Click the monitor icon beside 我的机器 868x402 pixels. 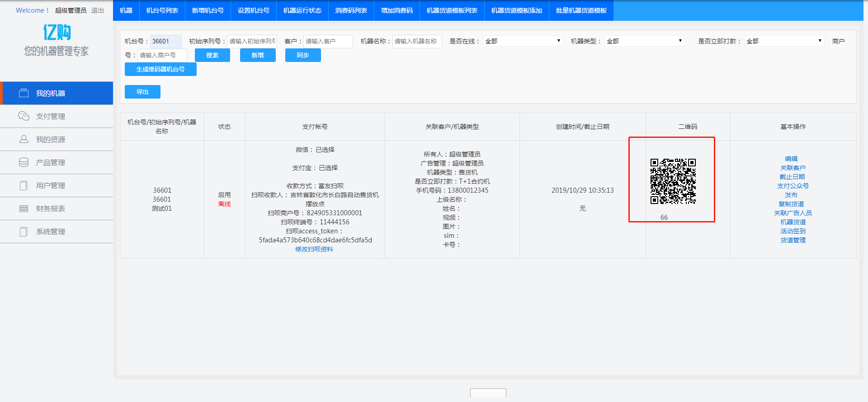pyautogui.click(x=24, y=93)
